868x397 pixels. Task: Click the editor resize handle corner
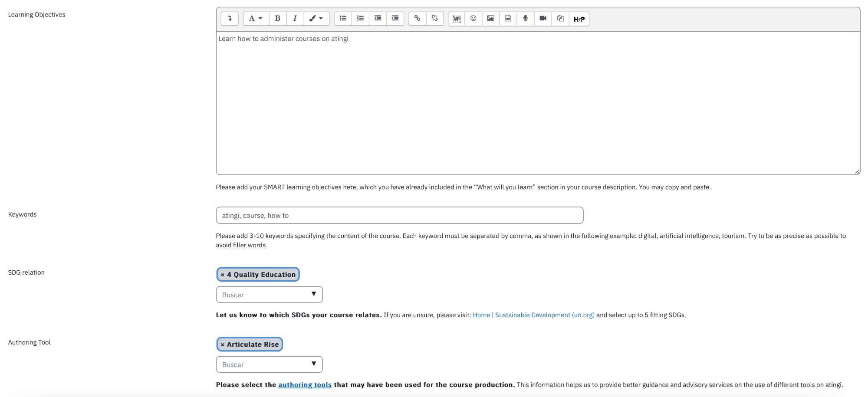coord(857,172)
